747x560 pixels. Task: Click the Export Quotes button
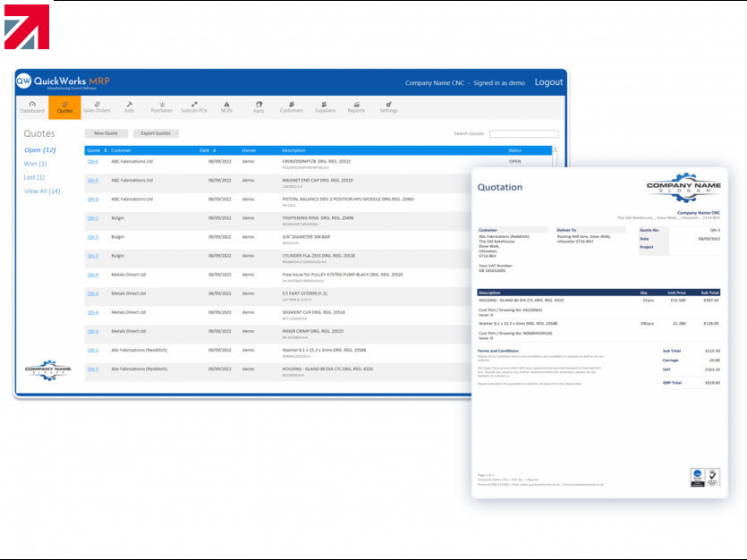click(x=156, y=133)
